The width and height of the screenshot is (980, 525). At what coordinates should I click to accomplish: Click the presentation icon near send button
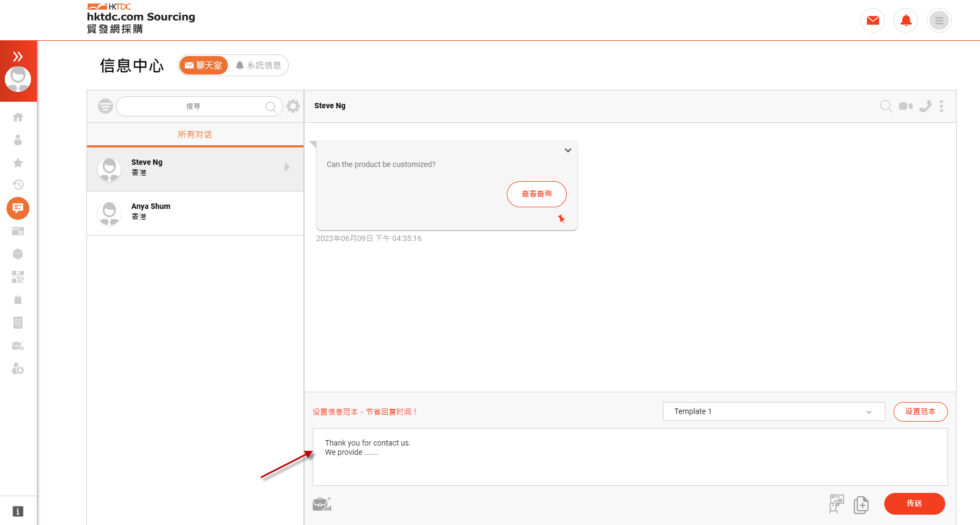click(836, 504)
